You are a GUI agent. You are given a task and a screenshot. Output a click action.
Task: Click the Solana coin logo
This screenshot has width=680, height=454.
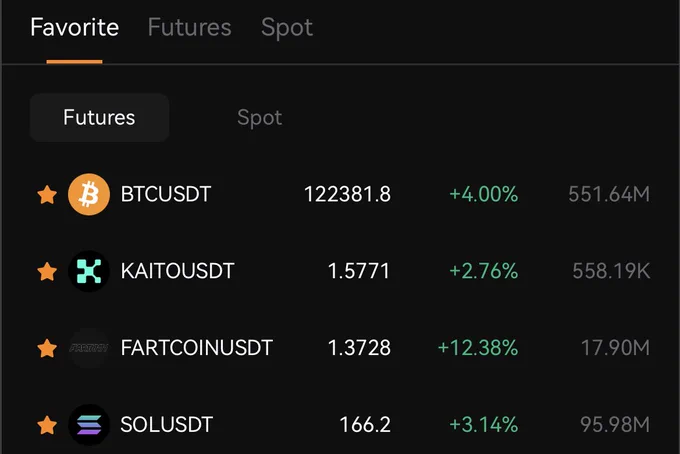[x=89, y=425]
